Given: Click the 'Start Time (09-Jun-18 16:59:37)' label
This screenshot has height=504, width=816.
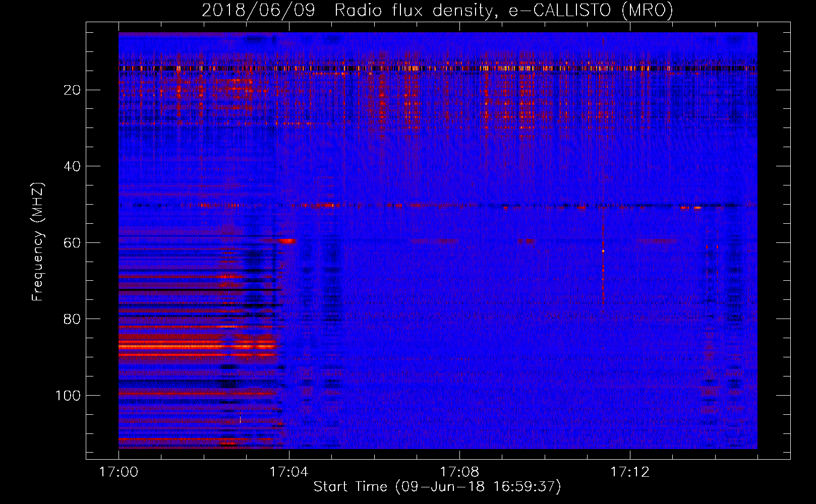Looking at the screenshot, I should (x=437, y=487).
